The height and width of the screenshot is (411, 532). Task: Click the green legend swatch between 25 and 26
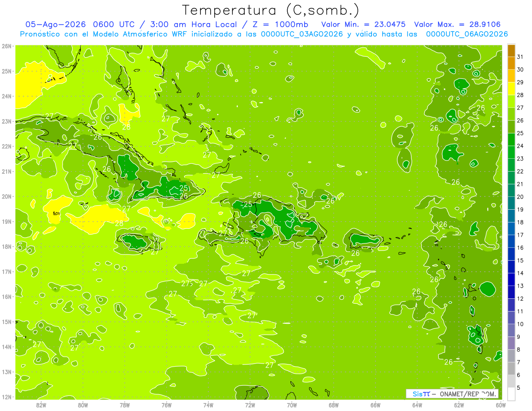pos(511,127)
